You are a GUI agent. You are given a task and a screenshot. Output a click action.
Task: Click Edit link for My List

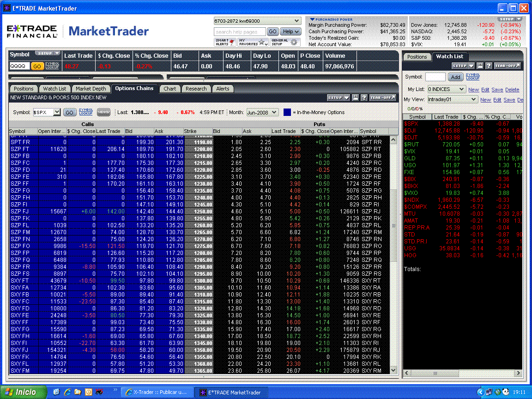point(485,90)
